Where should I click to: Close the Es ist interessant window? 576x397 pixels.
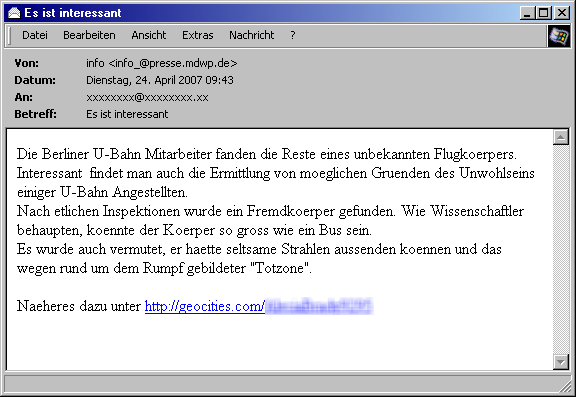(562, 13)
